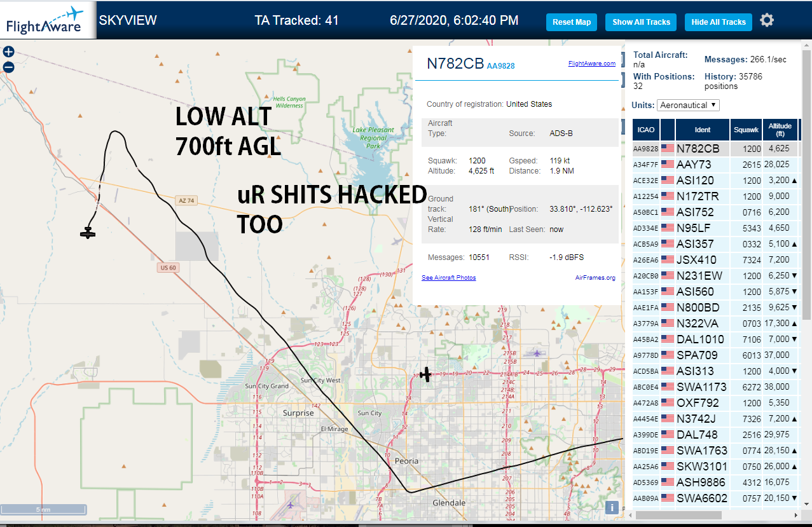Select the N172TR aircraft row
This screenshot has height=527, width=812.
point(715,196)
